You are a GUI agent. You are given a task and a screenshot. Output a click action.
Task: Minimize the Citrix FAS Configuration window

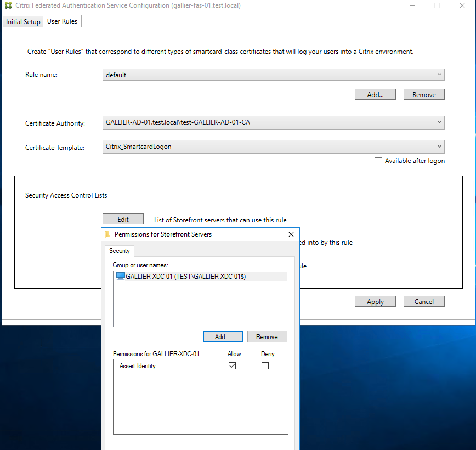pos(412,5)
